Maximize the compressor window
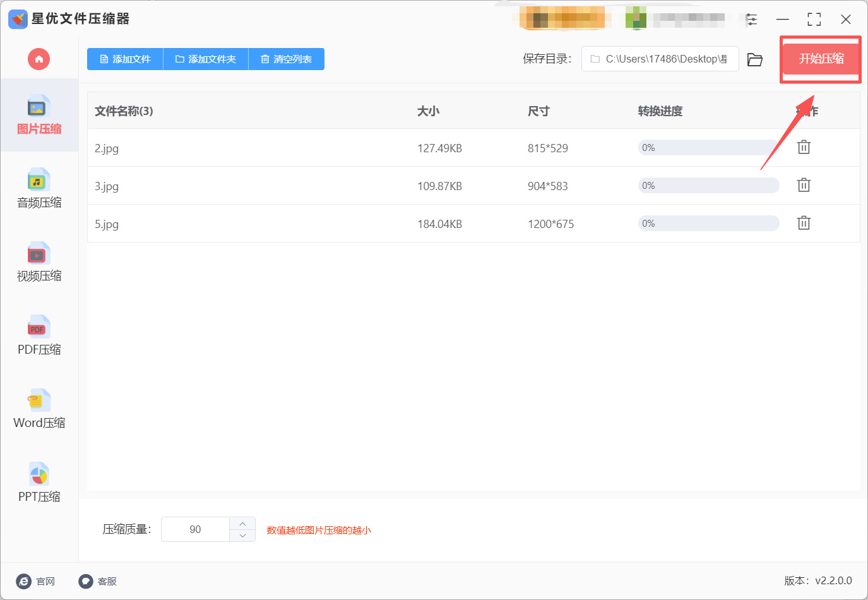Image resolution: width=868 pixels, height=600 pixels. tap(814, 20)
